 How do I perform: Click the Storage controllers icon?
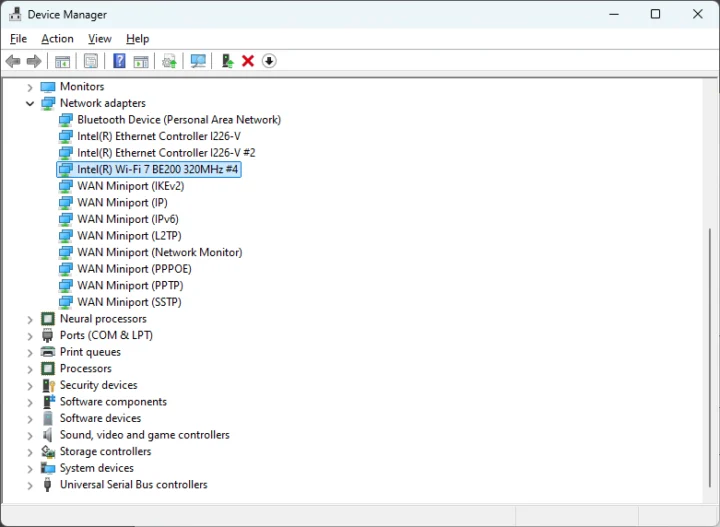tap(48, 452)
